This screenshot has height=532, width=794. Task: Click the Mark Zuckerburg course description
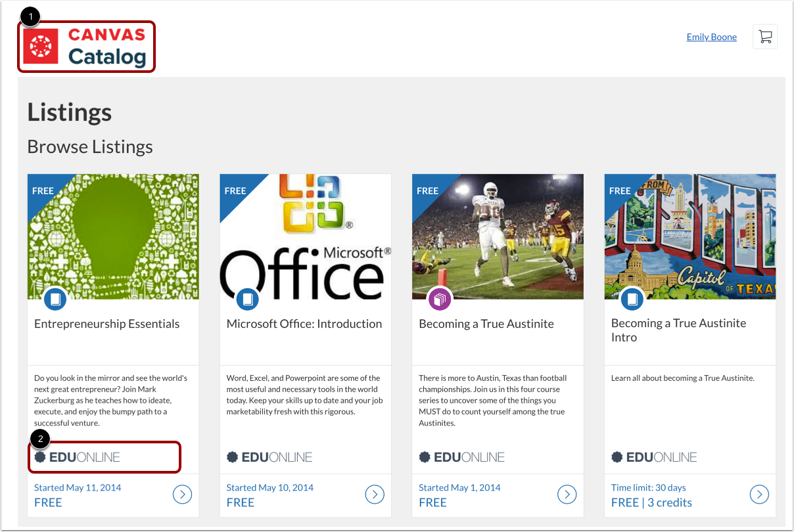(x=111, y=401)
